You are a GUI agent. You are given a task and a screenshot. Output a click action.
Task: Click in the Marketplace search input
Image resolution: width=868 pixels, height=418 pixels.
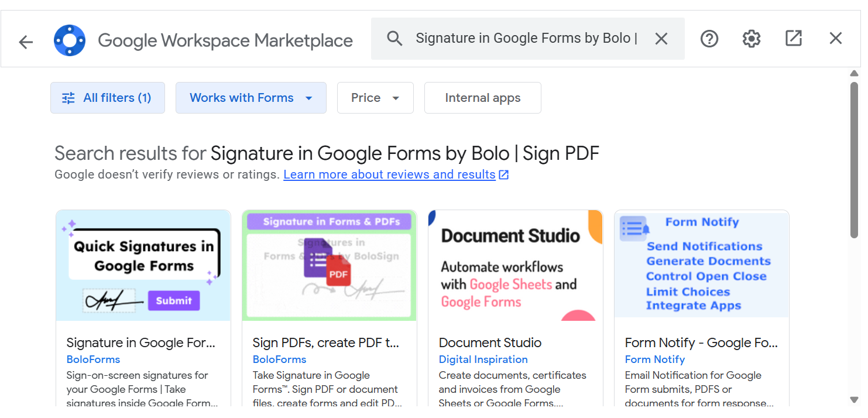[526, 39]
